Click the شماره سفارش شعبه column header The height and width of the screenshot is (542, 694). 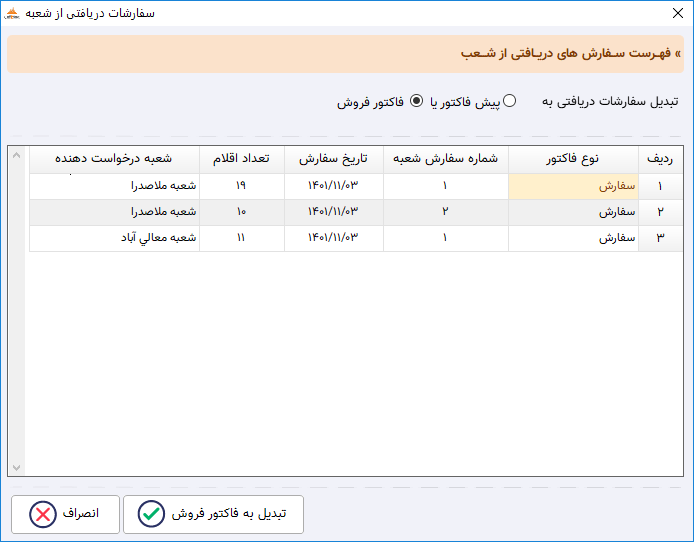[x=446, y=159]
